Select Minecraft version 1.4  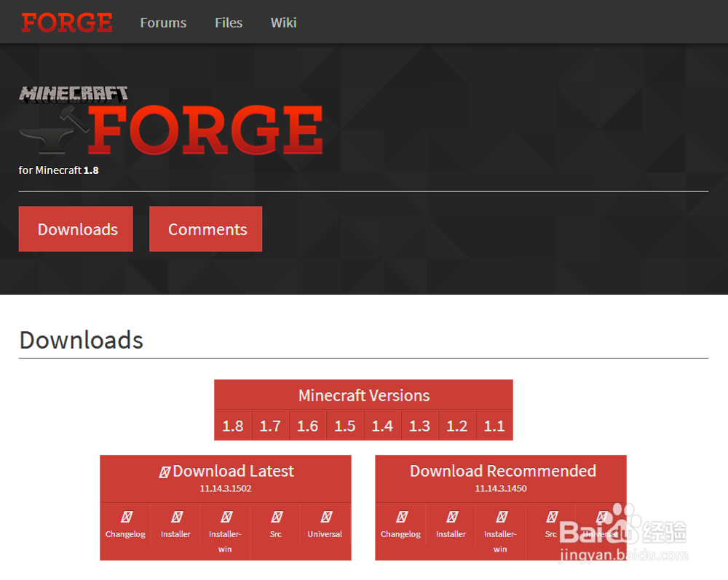coord(383,426)
